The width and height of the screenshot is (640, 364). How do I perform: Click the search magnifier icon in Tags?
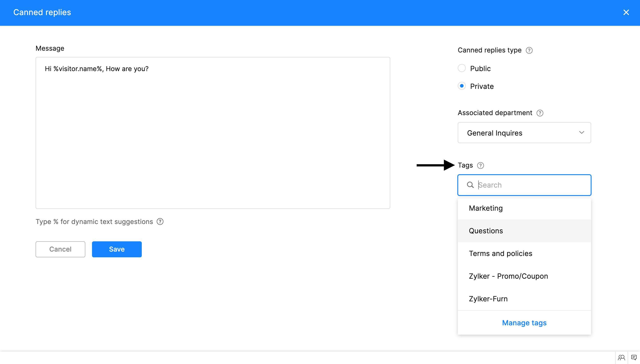[470, 185]
